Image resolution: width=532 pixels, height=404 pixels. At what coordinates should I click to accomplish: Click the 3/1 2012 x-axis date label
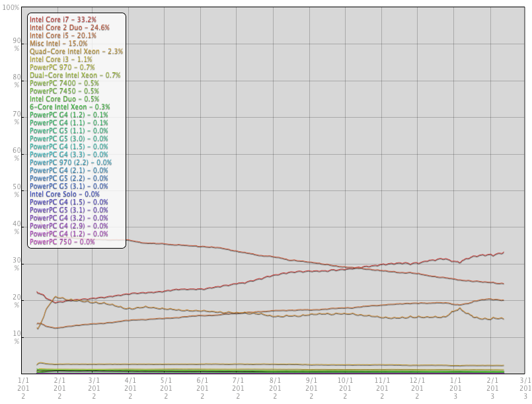pos(94,388)
